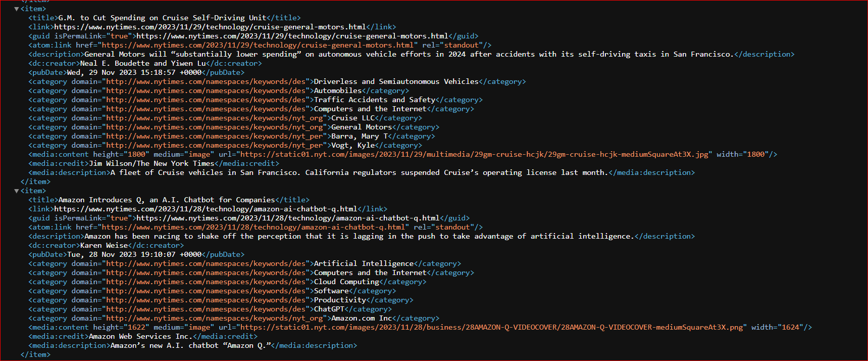The width and height of the screenshot is (868, 361).
Task: Click category 'Productivity'
Action: 340,300
